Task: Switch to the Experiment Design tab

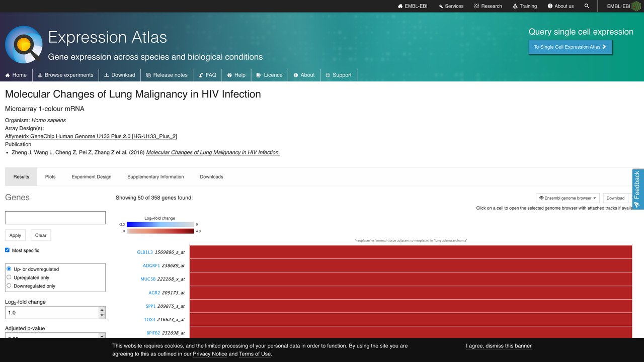Action: pos(92,176)
